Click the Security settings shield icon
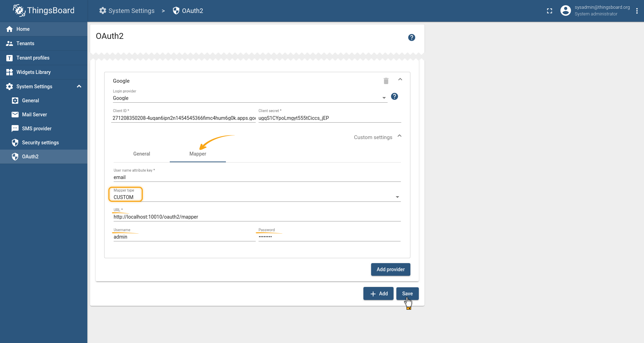 (15, 143)
